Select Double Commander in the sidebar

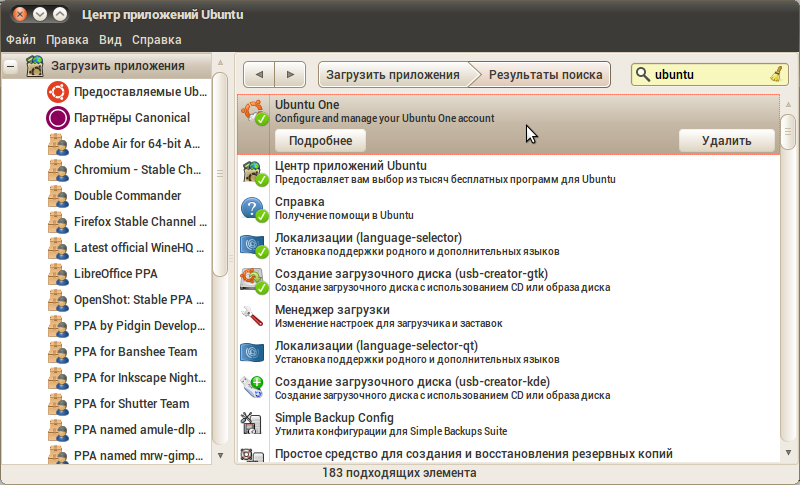[127, 196]
